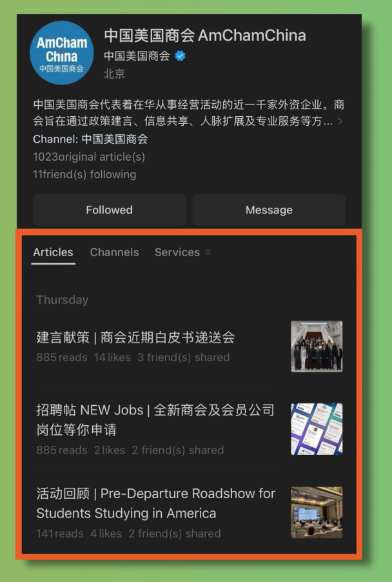Open Channel 中国美国商会 link
This screenshot has height=582, width=392.
coord(90,139)
